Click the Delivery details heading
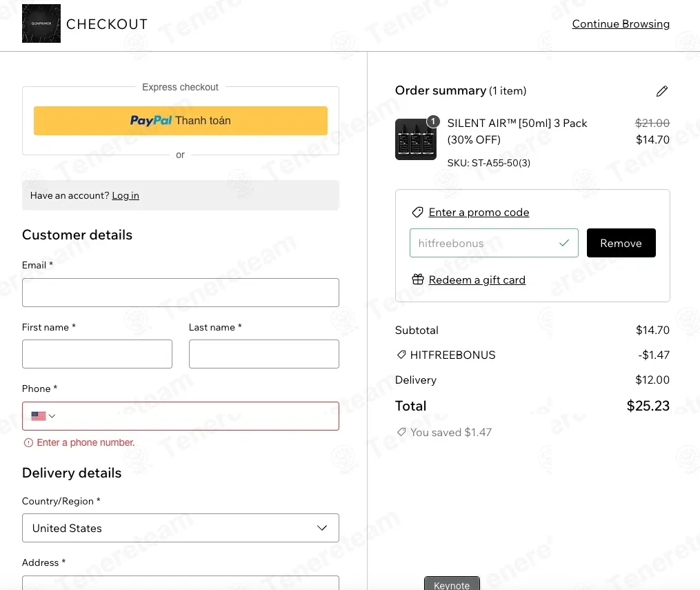Screen dimensions: 700x590 pos(72,473)
